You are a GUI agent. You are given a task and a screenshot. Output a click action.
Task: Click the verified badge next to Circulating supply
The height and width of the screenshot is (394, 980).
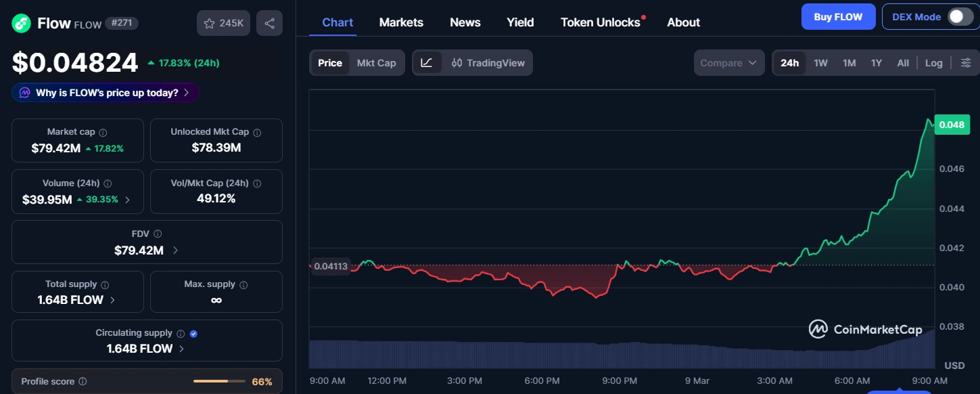pyautogui.click(x=193, y=332)
